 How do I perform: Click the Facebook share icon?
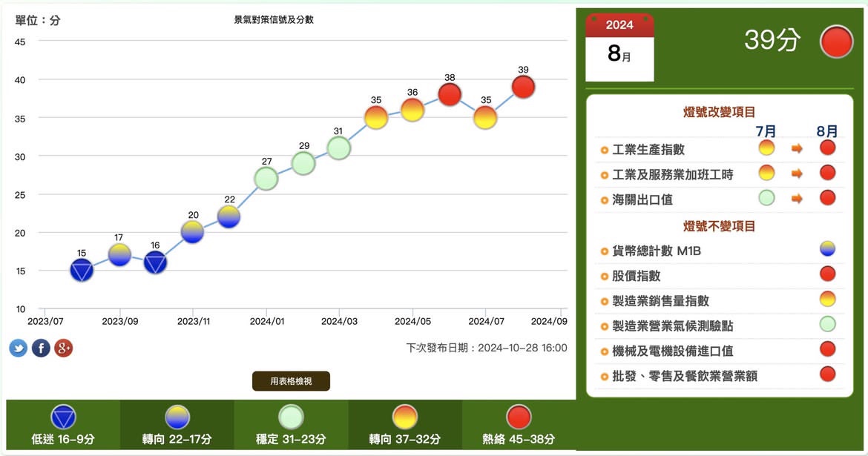click(x=41, y=348)
